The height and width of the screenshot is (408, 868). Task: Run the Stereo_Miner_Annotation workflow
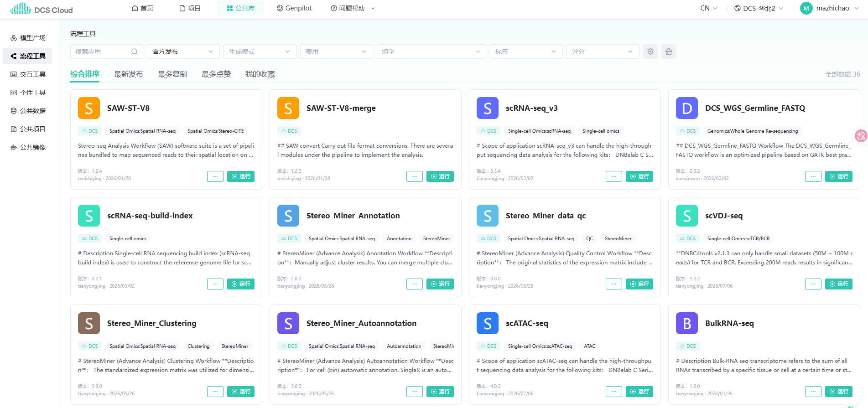(x=440, y=284)
